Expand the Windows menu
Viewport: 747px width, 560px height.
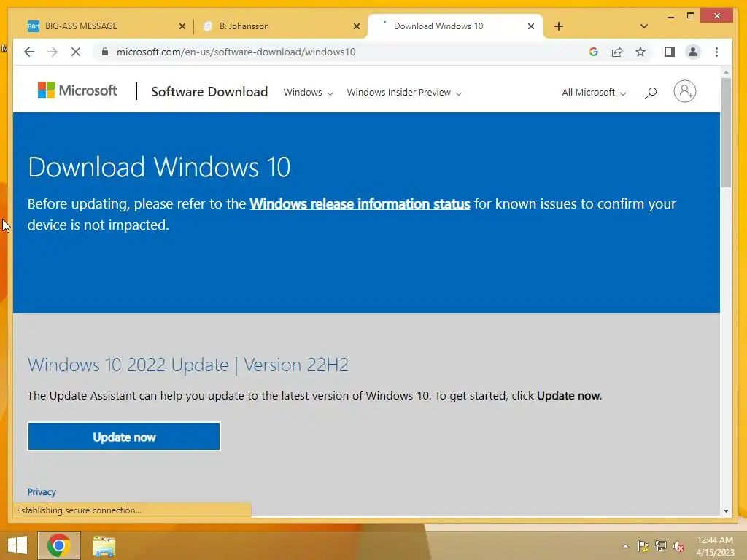coord(308,93)
